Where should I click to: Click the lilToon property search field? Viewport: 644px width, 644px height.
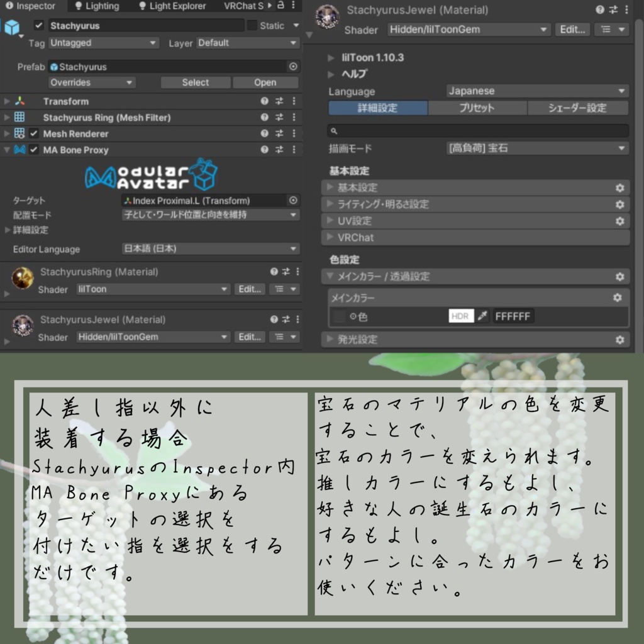pyautogui.click(x=478, y=131)
